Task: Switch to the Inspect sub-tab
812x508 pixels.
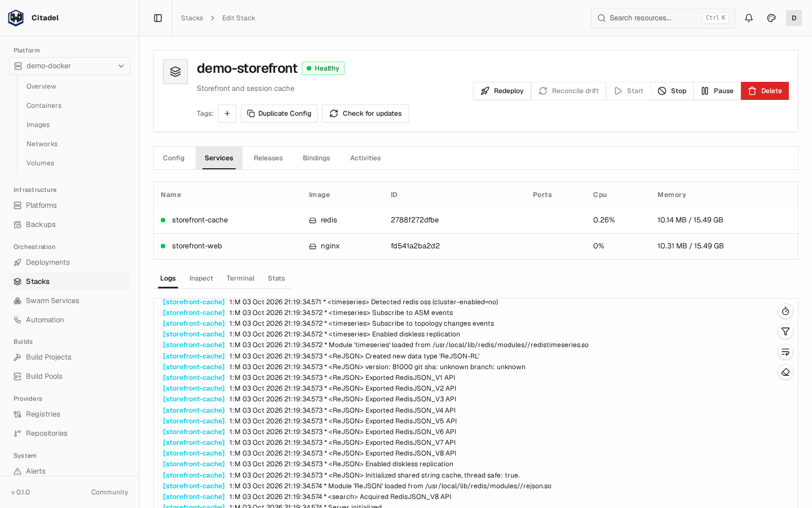Action: (x=201, y=278)
